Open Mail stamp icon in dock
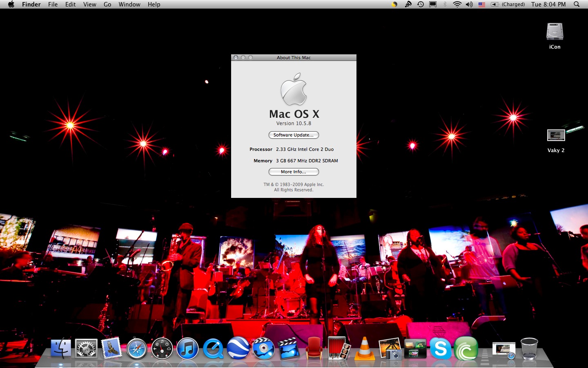This screenshot has height=368, width=588. [x=111, y=349]
